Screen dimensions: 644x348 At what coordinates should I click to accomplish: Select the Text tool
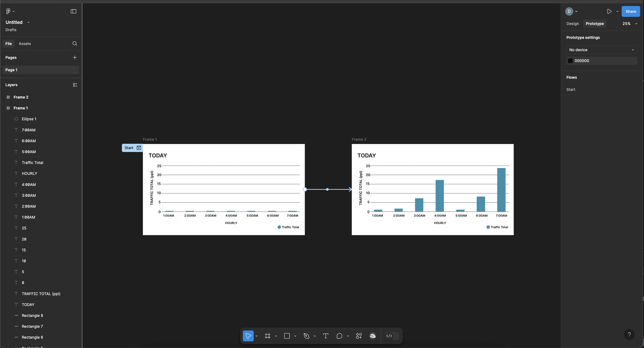pos(326,336)
